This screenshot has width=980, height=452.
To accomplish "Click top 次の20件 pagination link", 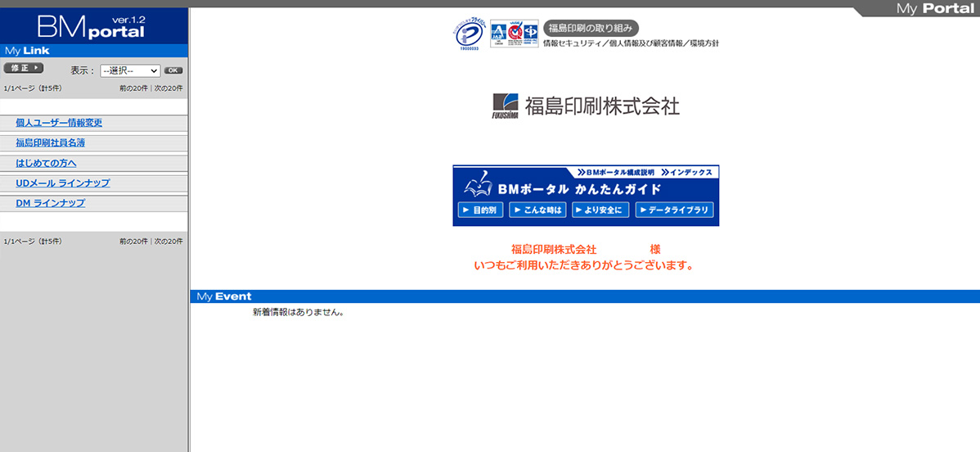I will (x=169, y=88).
